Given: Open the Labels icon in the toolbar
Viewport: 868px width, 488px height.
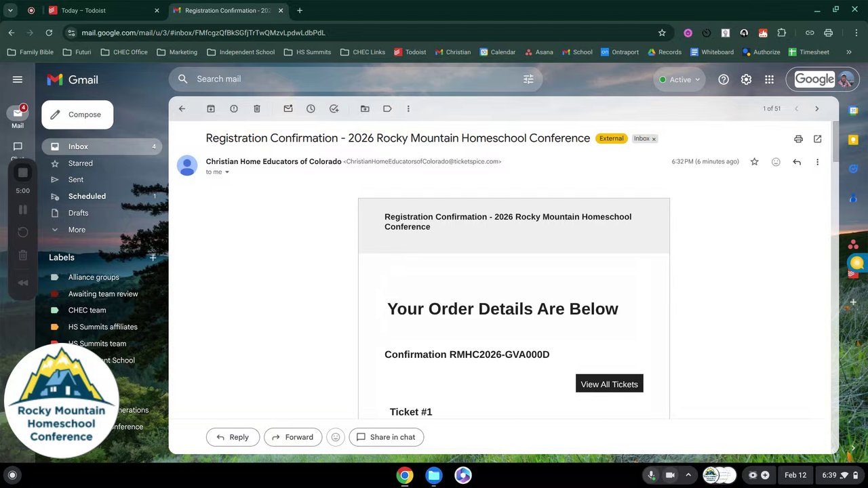Looking at the screenshot, I should [x=387, y=108].
